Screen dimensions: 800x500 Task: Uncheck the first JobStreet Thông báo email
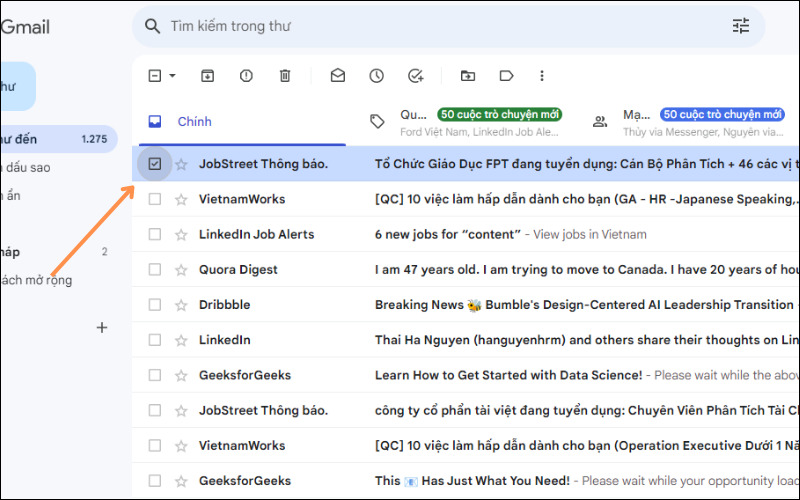pyautogui.click(x=155, y=164)
